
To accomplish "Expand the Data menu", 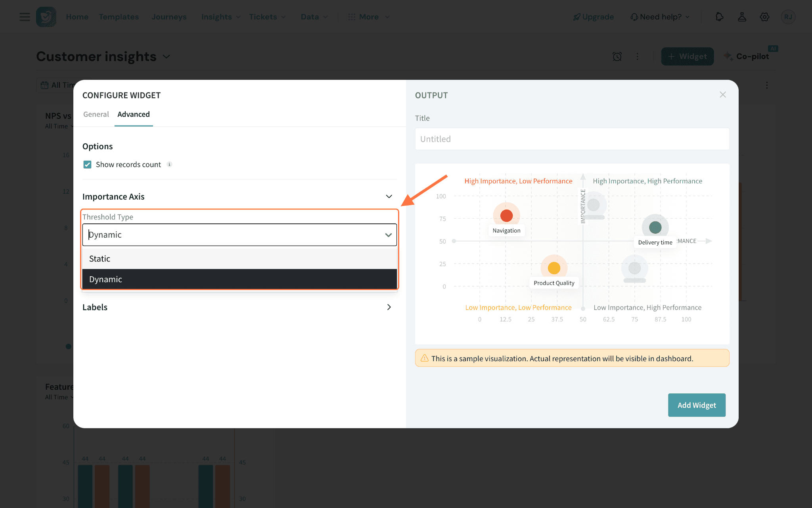I will click(314, 17).
